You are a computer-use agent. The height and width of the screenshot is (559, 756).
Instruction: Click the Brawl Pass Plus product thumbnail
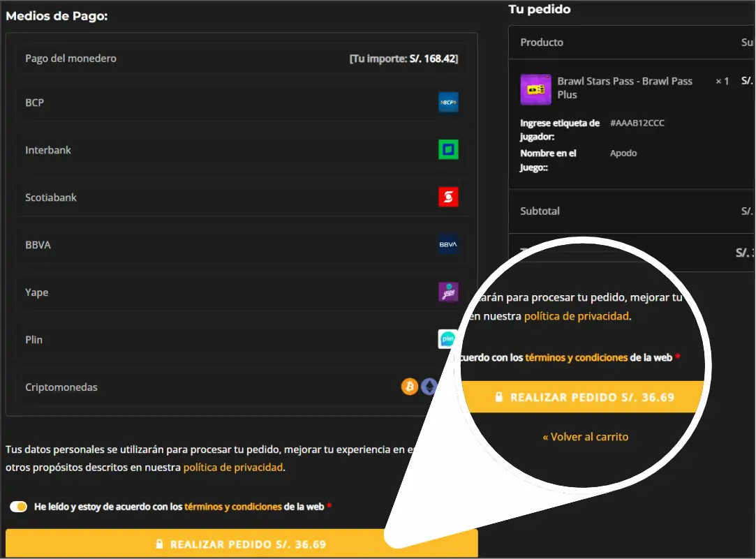[x=535, y=89]
